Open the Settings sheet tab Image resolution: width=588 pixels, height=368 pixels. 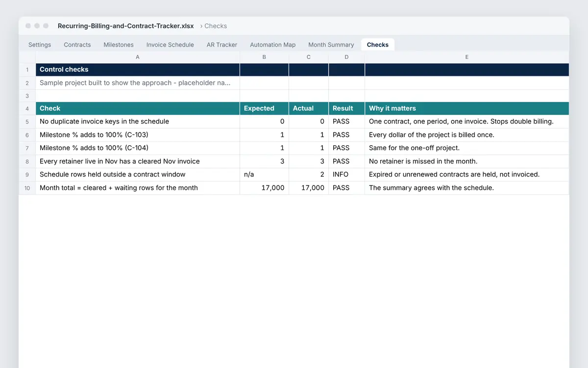pos(40,45)
